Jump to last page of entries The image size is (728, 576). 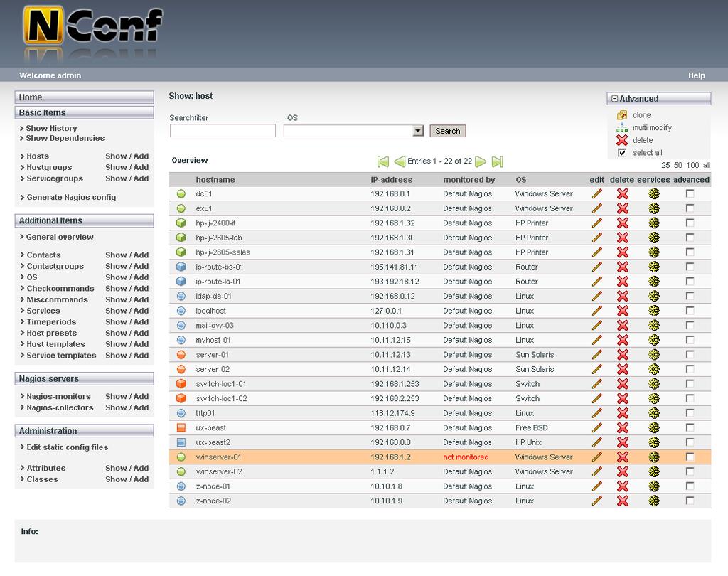pyautogui.click(x=497, y=161)
